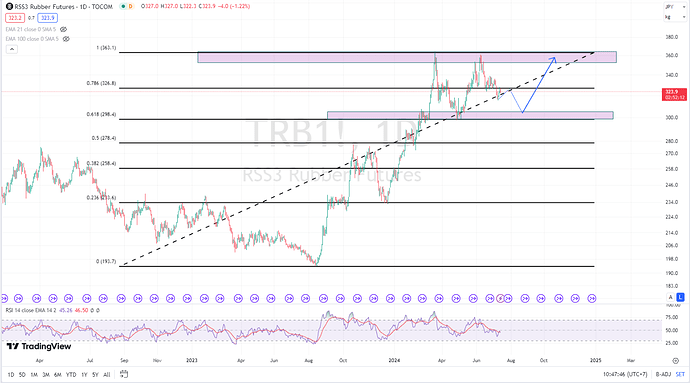
Task: Toggle visibility of the EMA 100 indicator
Action: tap(66, 39)
